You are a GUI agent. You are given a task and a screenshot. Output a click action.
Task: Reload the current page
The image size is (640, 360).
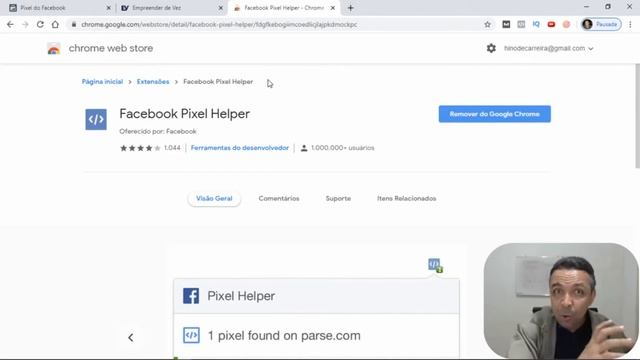point(40,24)
